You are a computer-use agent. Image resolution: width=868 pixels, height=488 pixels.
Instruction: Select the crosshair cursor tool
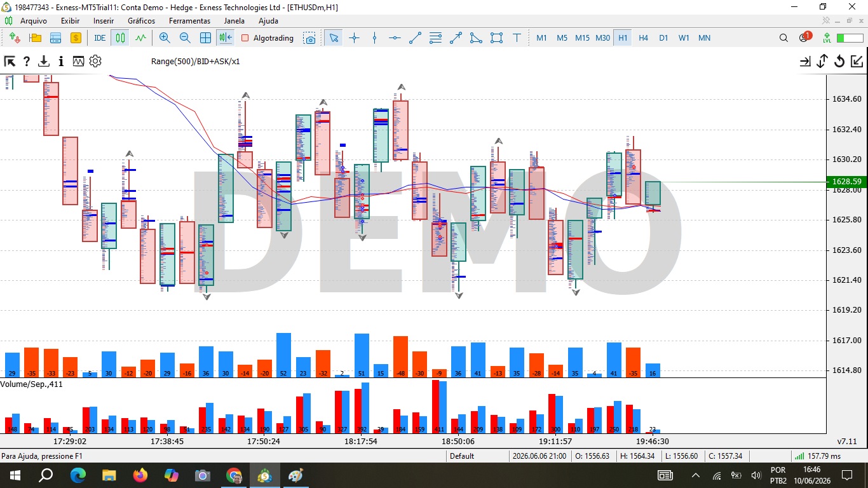point(354,38)
